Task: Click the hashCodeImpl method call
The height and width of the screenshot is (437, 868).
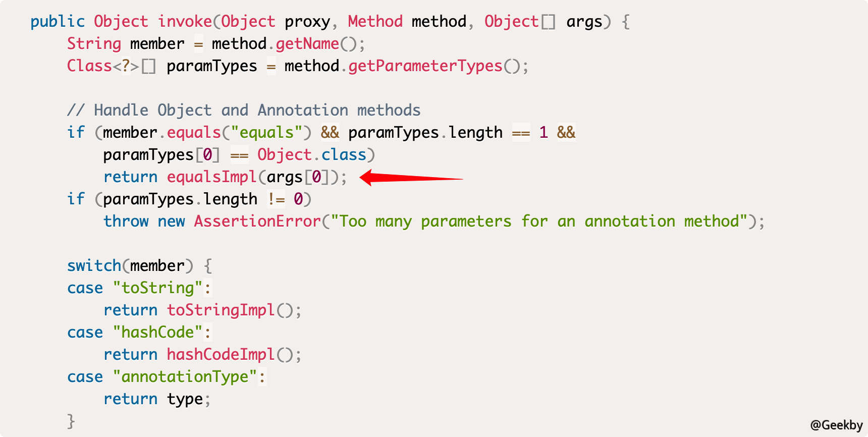Action: [221, 355]
